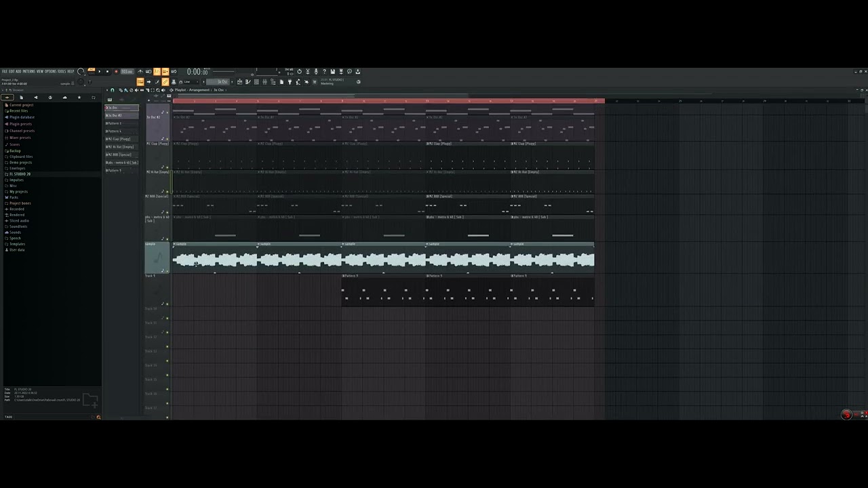Select the Playback speaker tool in playlist toolbar
Viewport: 868px width, 488px height.
click(x=163, y=90)
